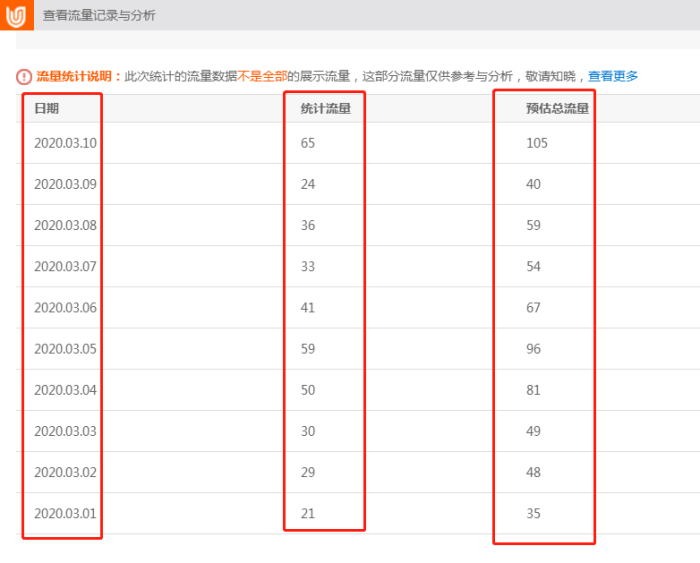The height and width of the screenshot is (563, 700).
Task: Click estimated total value 105
Action: pyautogui.click(x=537, y=143)
